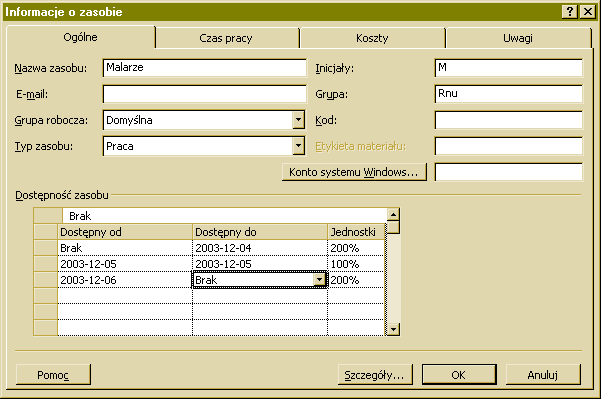This screenshot has height=399, width=601.
Task: Open Szczegóły details button
Action: pos(375,374)
